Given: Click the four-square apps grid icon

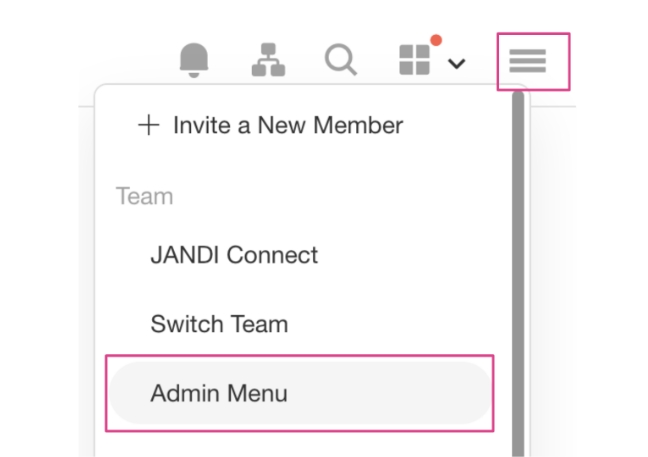Looking at the screenshot, I should click(415, 62).
